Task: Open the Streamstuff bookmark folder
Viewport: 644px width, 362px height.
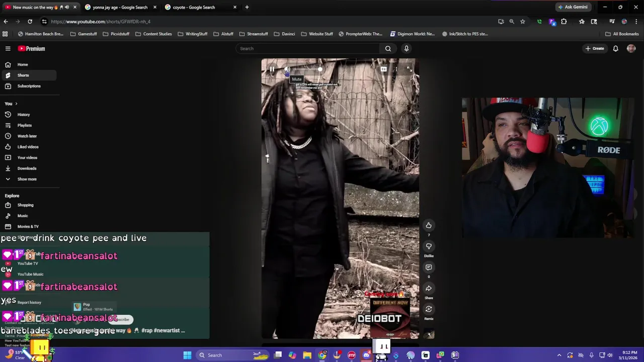Action: coord(254,34)
